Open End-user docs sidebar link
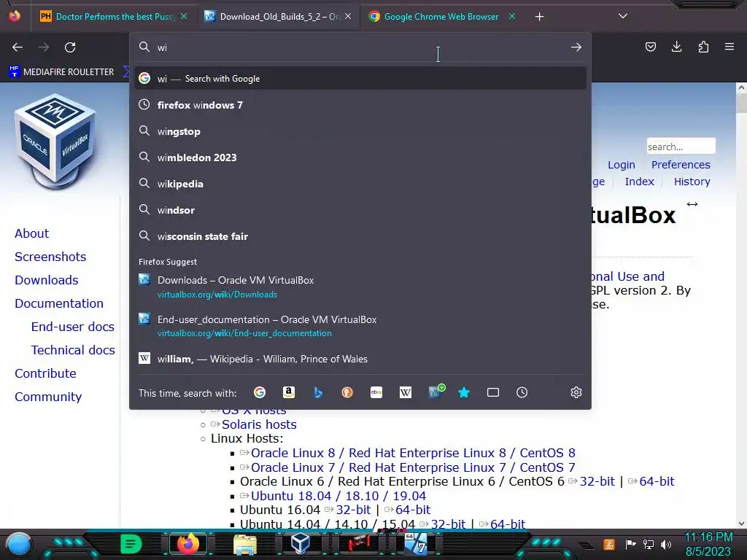This screenshot has height=560, width=747. click(73, 327)
